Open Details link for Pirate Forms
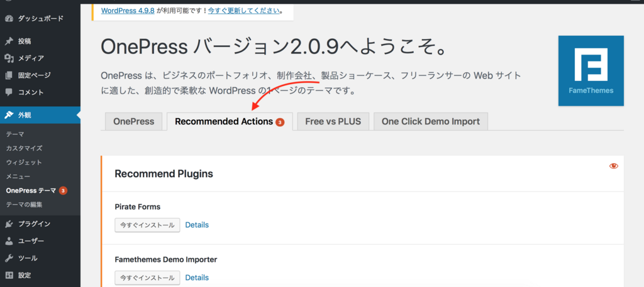 (x=197, y=225)
